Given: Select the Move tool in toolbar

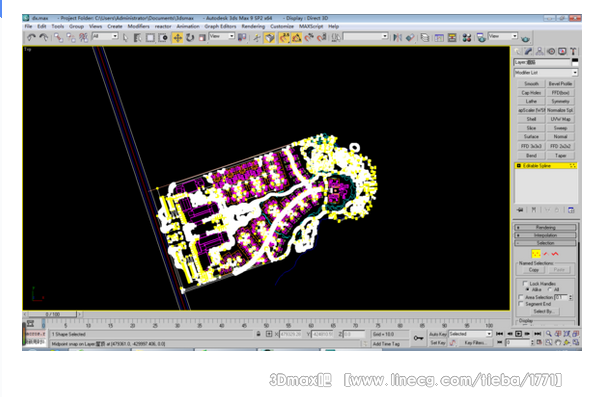Looking at the screenshot, I should click(x=178, y=37).
